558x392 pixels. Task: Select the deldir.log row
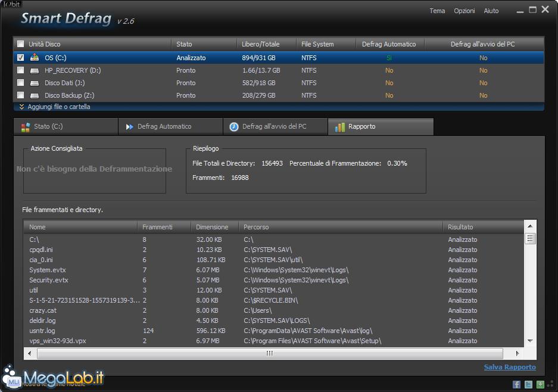[x=274, y=321]
